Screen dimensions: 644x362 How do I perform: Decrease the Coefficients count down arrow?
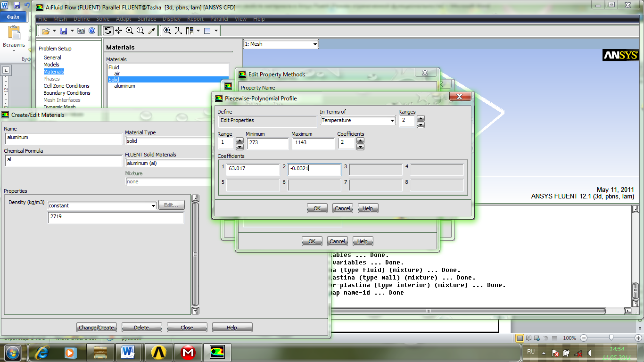[360, 147]
